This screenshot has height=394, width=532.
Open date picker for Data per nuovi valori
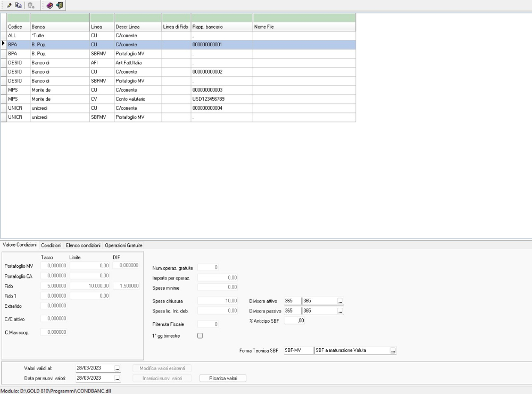[x=118, y=378]
